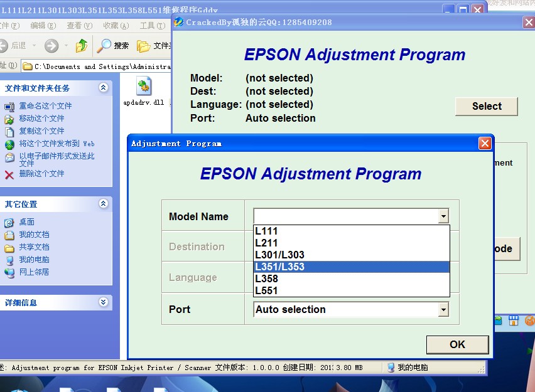
Task: Click the 桌面 desktop icon
Action: coord(9,223)
